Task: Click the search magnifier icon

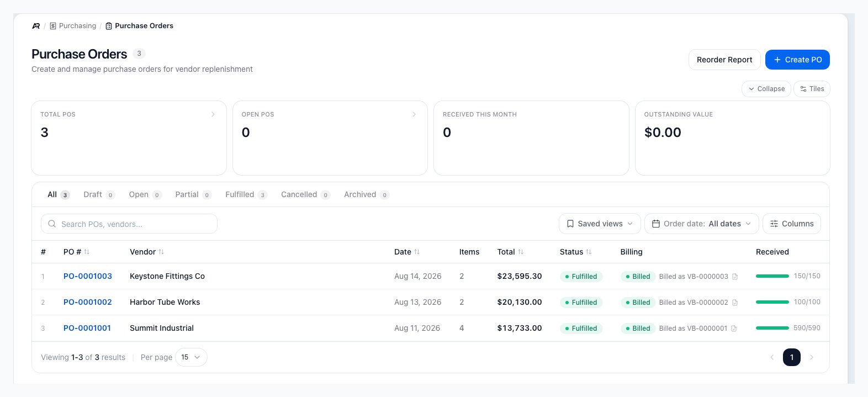Action: click(x=52, y=224)
